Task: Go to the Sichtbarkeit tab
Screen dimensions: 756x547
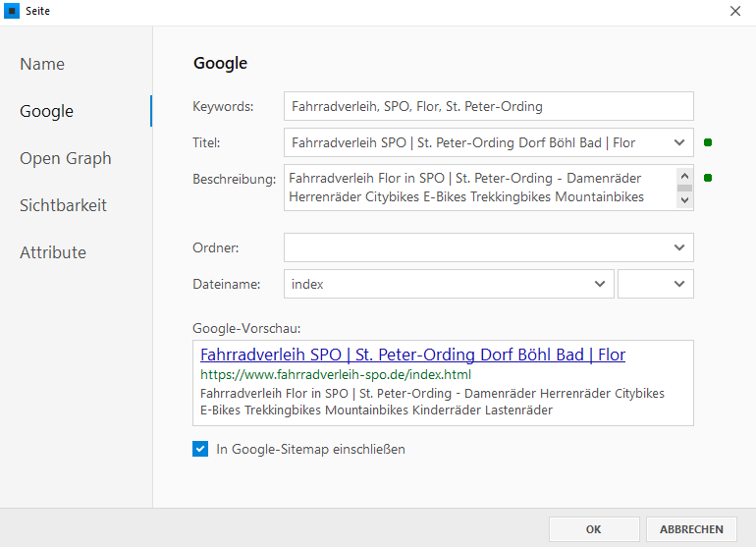Action: [63, 205]
